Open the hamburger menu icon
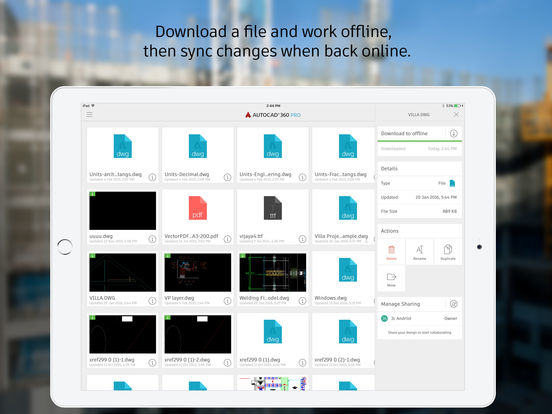The height and width of the screenshot is (414, 552). tap(89, 114)
